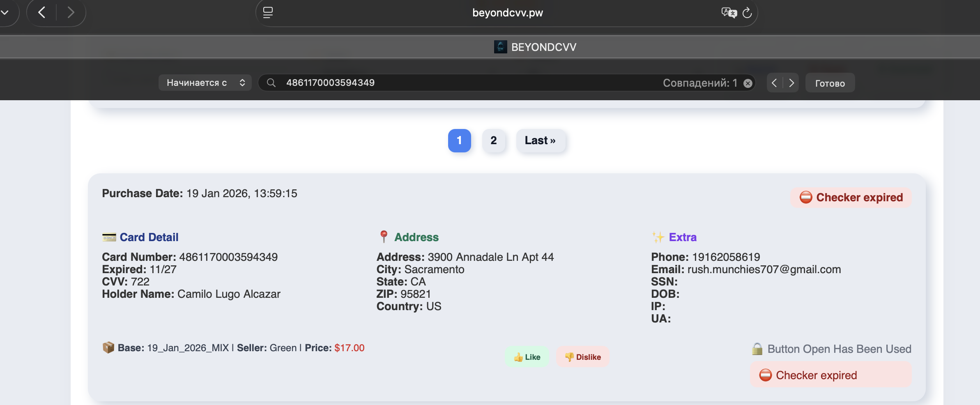980x405 pixels.
Task: Click the sparkle icon beside Extra
Action: (658, 237)
